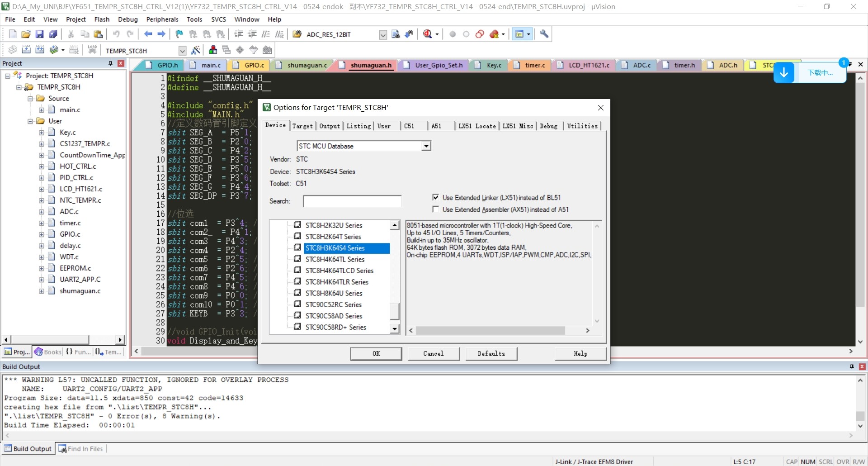
Task: Build target toolbar icon
Action: 26,50
